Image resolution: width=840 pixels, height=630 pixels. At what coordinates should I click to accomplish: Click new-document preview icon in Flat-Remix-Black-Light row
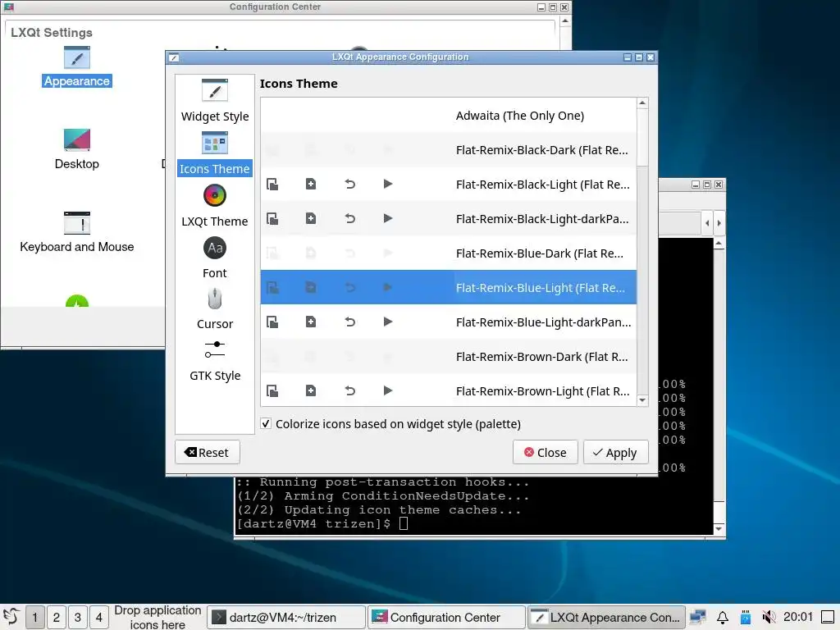coord(311,185)
